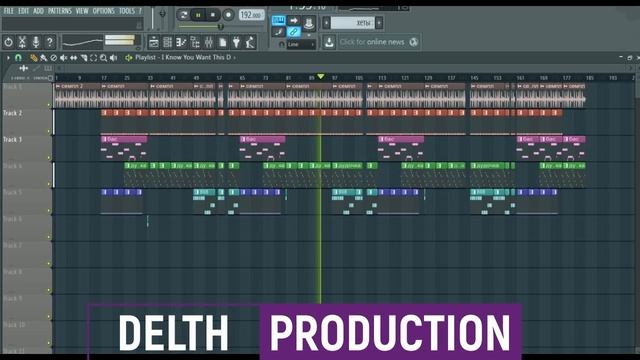Select the playlist Draw pencil tool
640x360 pixels.
coord(34,58)
